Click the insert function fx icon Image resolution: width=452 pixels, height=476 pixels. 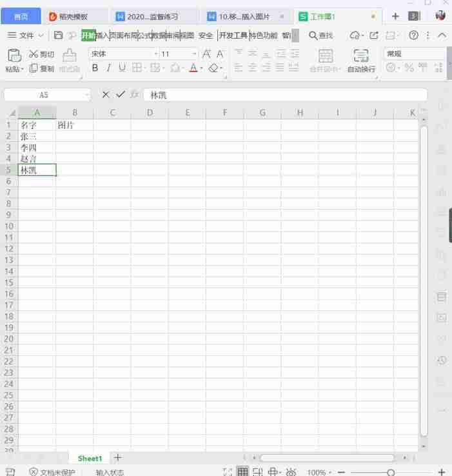(135, 95)
